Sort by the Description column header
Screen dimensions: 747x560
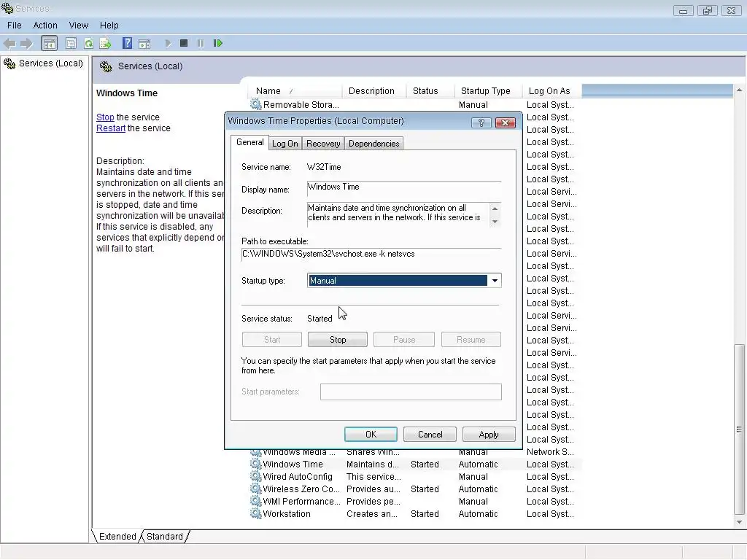click(x=374, y=91)
